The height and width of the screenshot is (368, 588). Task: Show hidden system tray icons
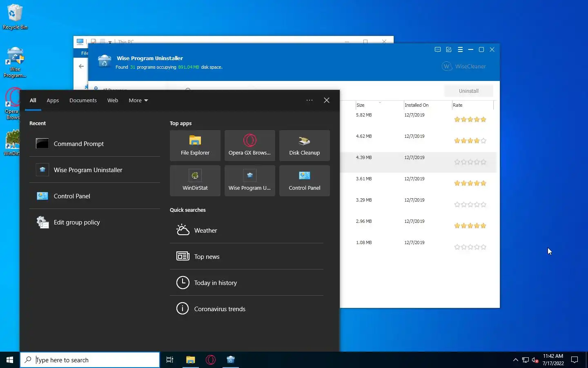click(x=515, y=360)
